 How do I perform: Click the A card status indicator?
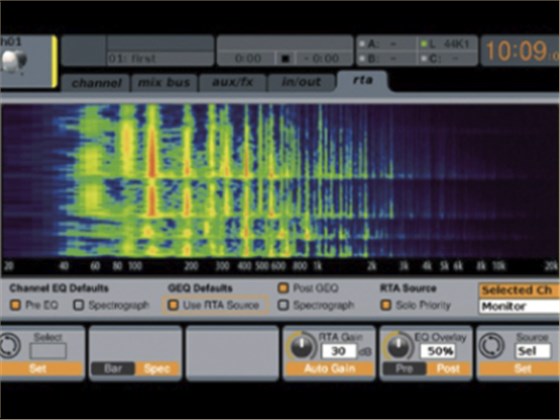380,44
